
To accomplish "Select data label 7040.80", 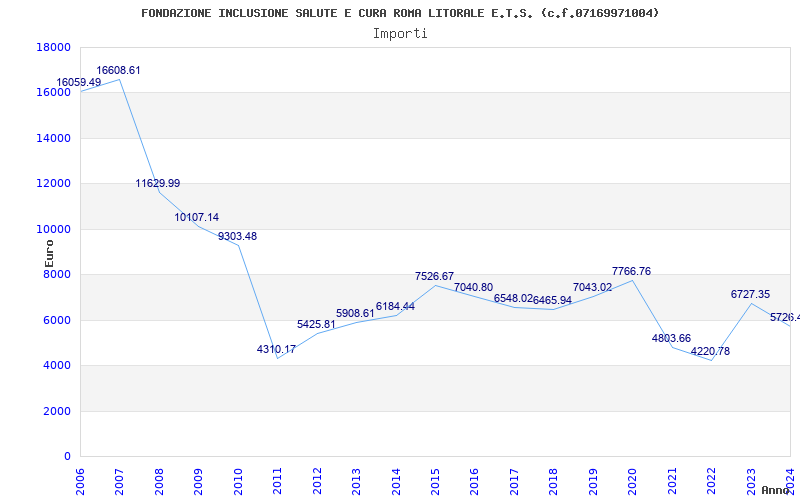I will (x=473, y=287).
